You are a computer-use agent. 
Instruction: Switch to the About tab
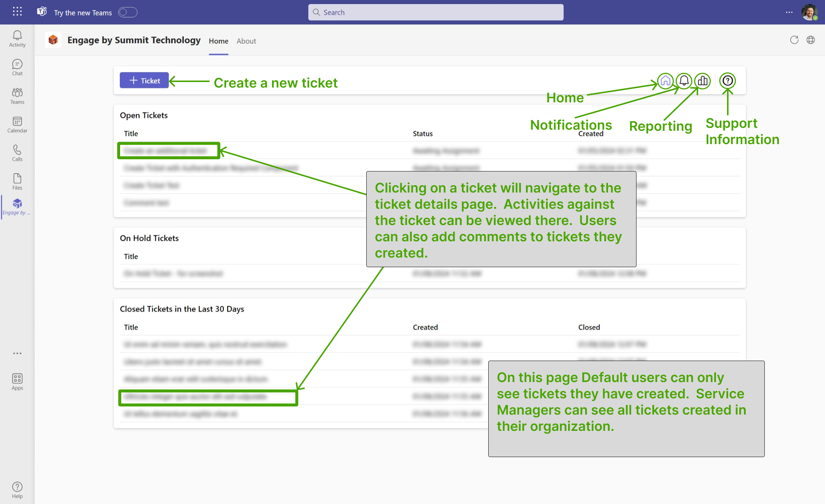[246, 41]
